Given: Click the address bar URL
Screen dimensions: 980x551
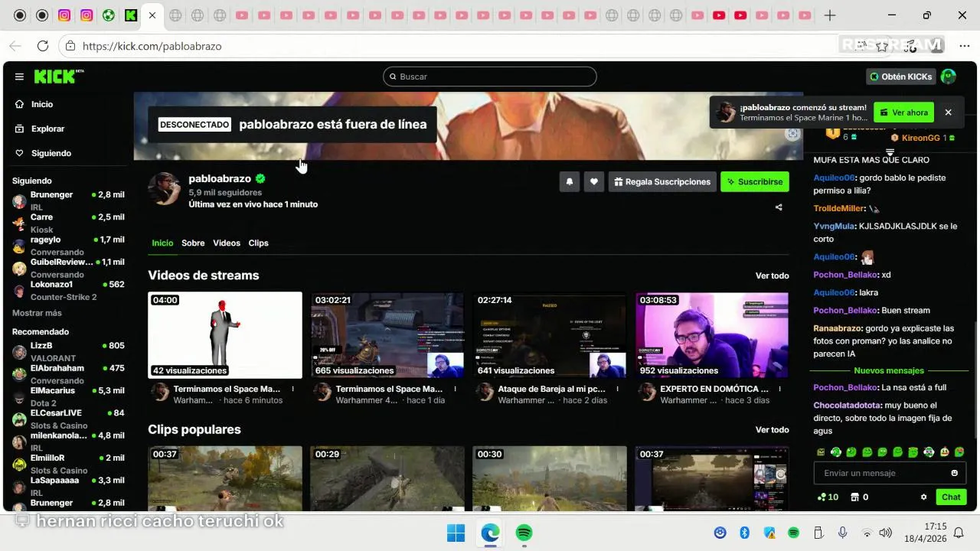Looking at the screenshot, I should pos(152,46).
